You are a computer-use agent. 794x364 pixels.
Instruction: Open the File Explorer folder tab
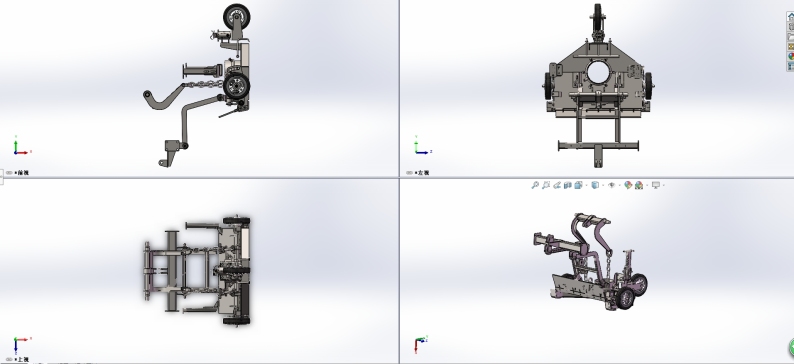point(790,36)
